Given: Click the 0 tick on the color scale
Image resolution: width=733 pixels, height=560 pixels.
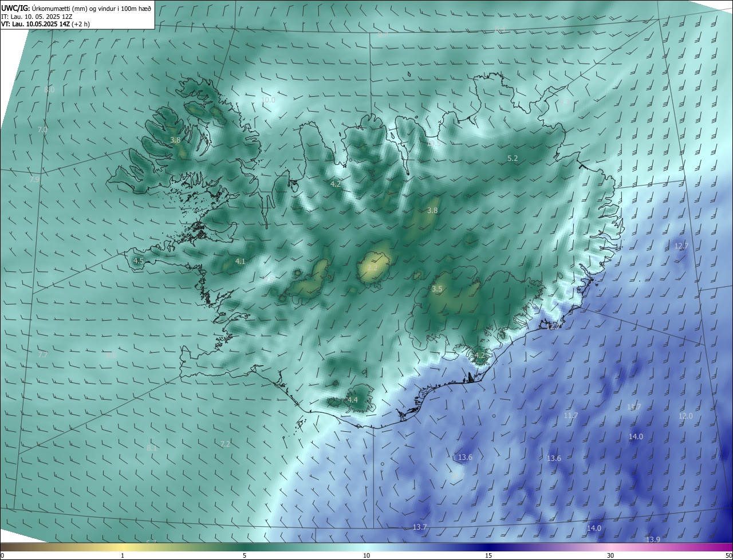Looking at the screenshot, I should (2, 555).
